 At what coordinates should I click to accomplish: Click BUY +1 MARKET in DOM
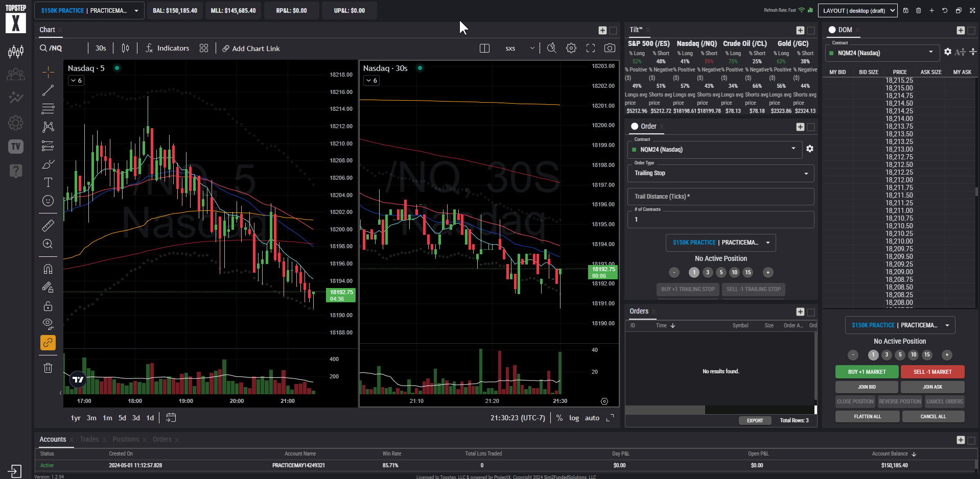point(867,372)
